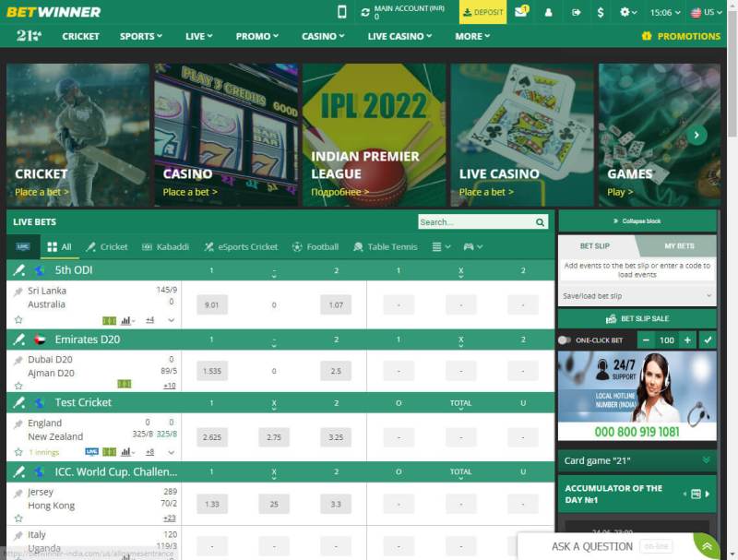Click the log out arrow icon
738x560 pixels.
(577, 13)
